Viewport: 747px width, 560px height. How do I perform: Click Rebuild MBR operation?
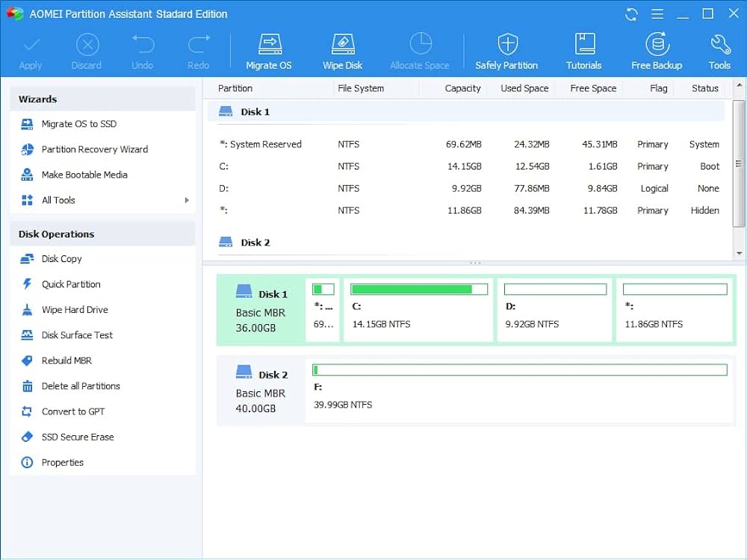click(x=67, y=361)
